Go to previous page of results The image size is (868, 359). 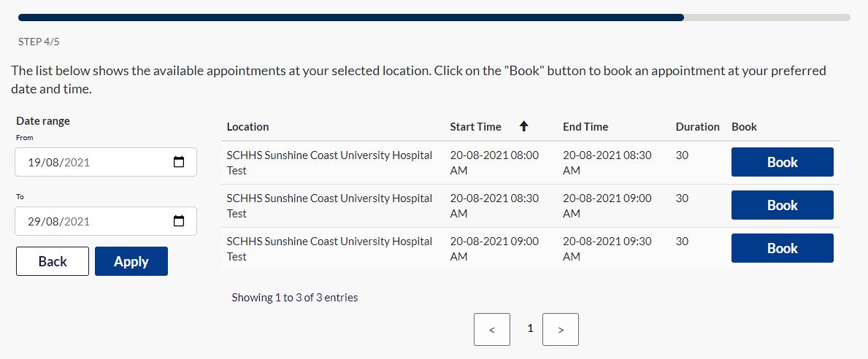492,330
